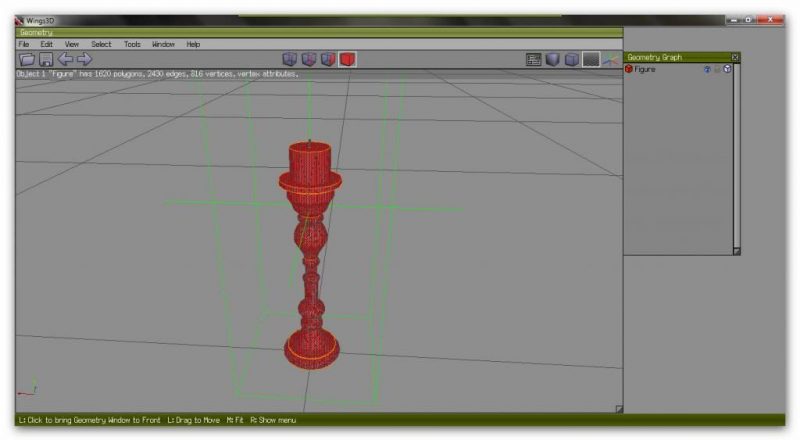Toggle visibility eye for Figure object

pos(706,69)
